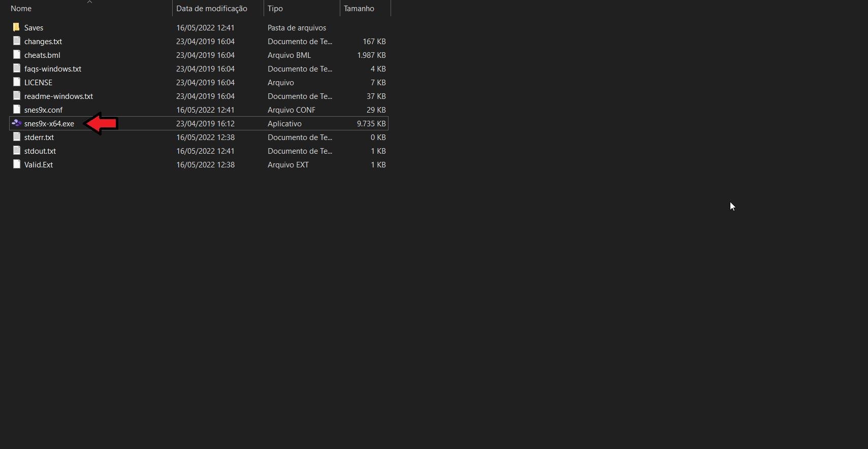
Task: Click the 0 KB size cell
Action: 378,137
